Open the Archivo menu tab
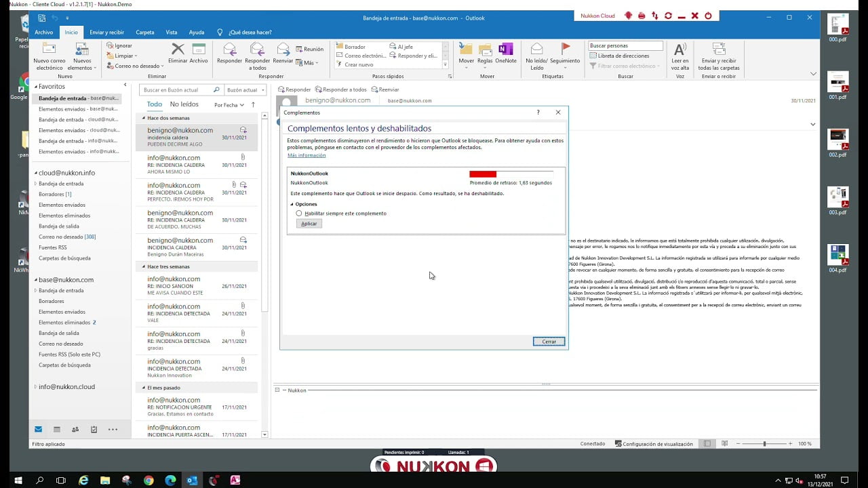 [x=43, y=32]
